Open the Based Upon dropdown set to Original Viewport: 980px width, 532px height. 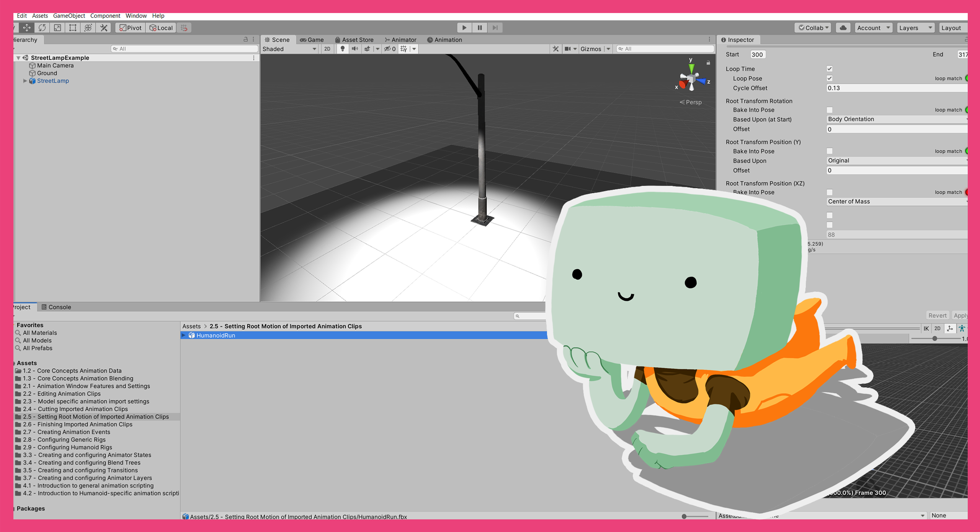click(896, 161)
